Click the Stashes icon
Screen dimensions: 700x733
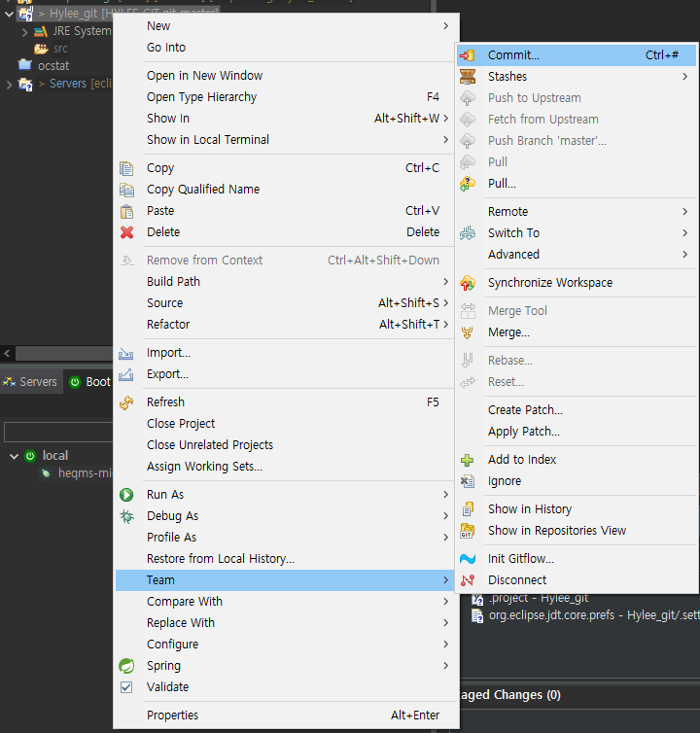click(468, 77)
